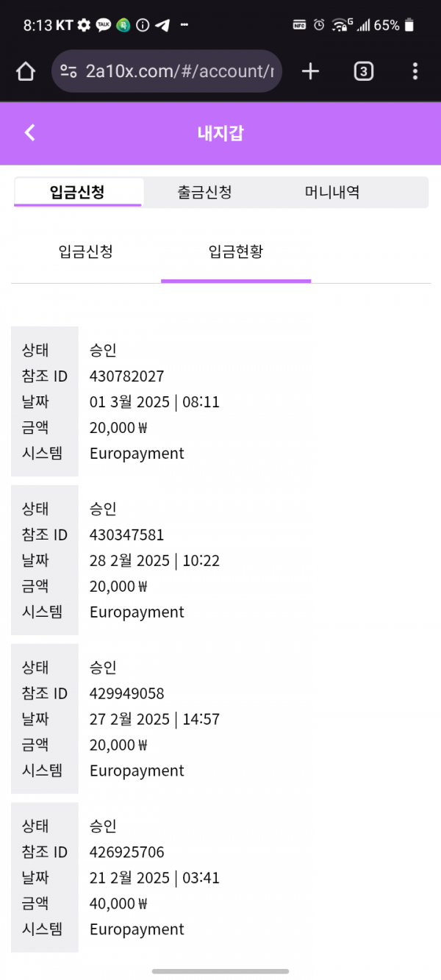Switch to the 머니내역 tab
The width and height of the screenshot is (441, 980).
point(332,193)
